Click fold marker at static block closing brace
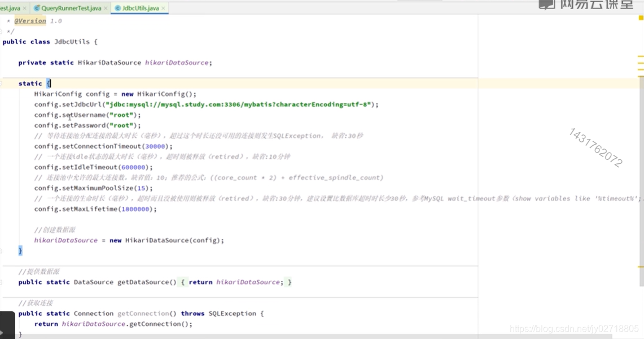Image resolution: width=644 pixels, height=339 pixels. (1, 251)
